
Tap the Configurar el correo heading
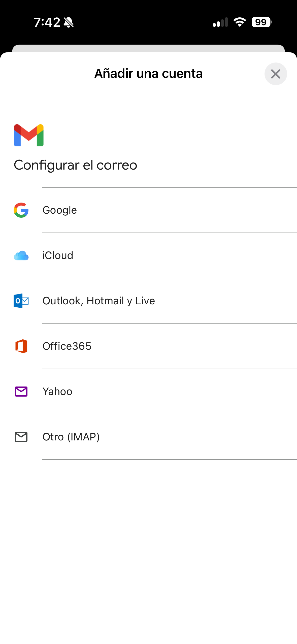click(x=76, y=165)
